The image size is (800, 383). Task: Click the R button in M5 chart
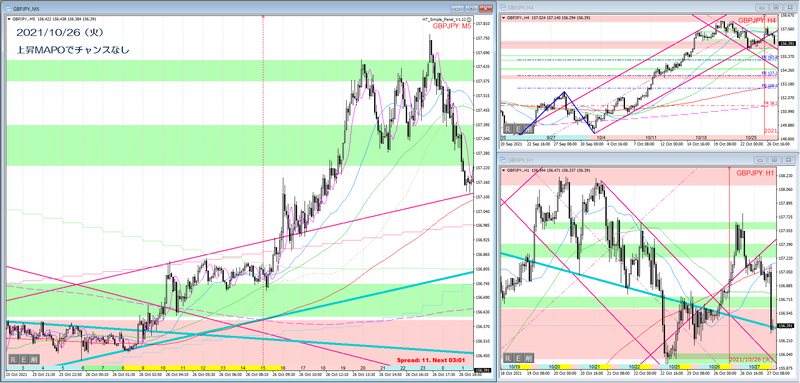[13, 360]
